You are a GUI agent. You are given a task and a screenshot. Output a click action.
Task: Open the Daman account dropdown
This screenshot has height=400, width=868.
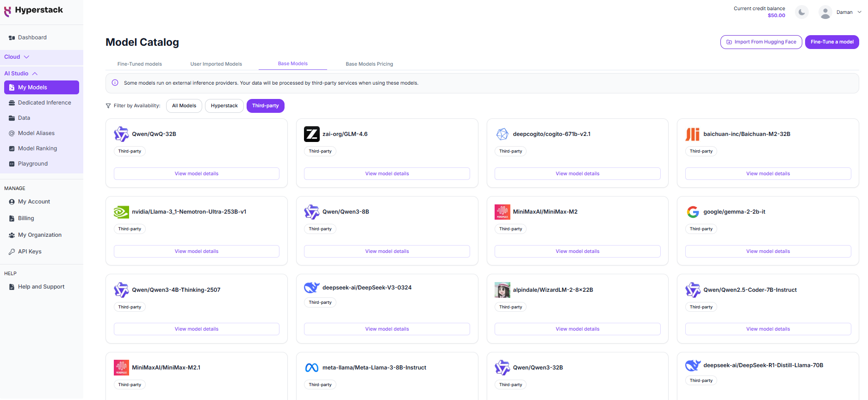848,12
